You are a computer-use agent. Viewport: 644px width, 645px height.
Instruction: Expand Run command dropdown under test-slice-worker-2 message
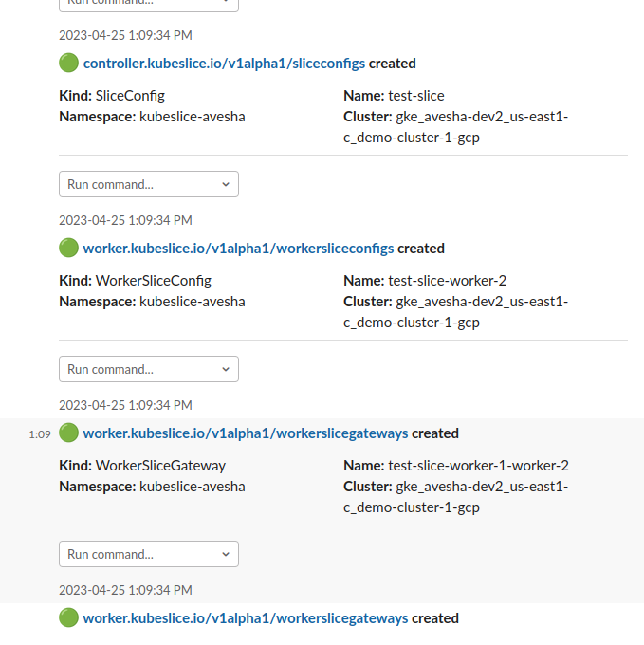pos(149,369)
